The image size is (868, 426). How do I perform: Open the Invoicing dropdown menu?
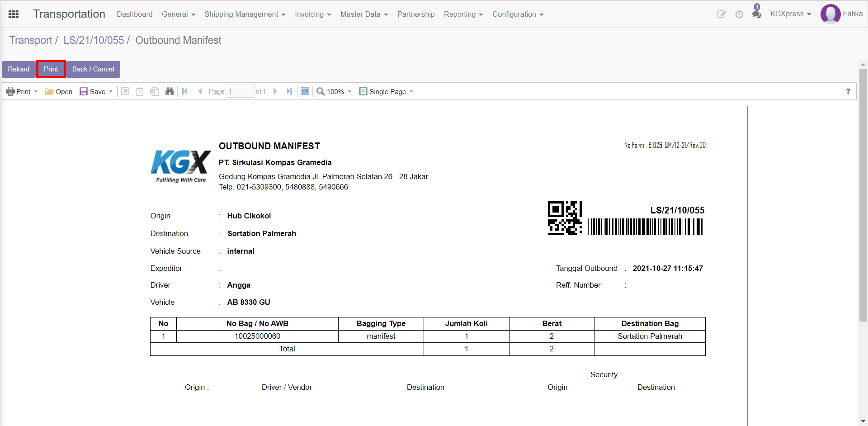[313, 14]
